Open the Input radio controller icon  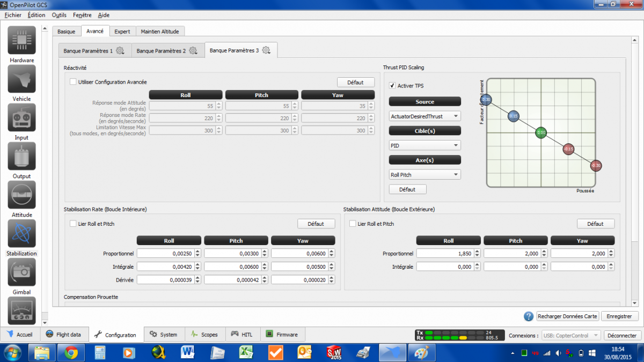[x=21, y=117]
